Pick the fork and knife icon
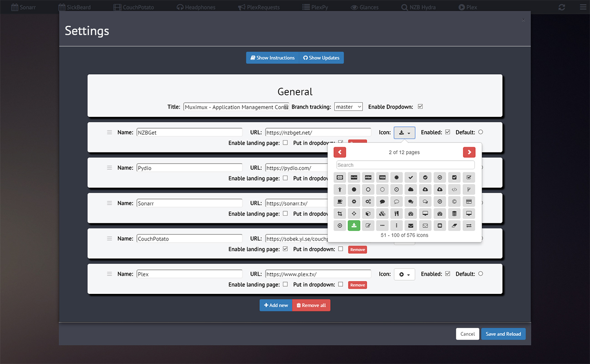Viewport: 590px width, 364px height. coord(397,213)
